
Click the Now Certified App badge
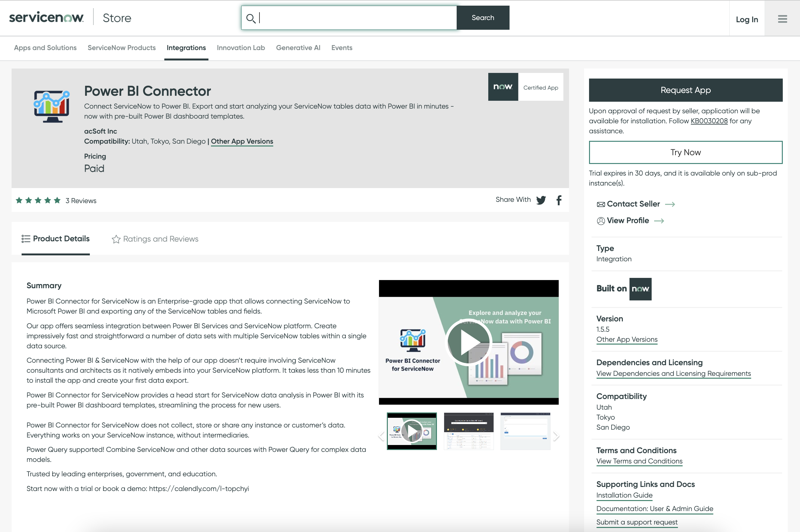(x=525, y=87)
